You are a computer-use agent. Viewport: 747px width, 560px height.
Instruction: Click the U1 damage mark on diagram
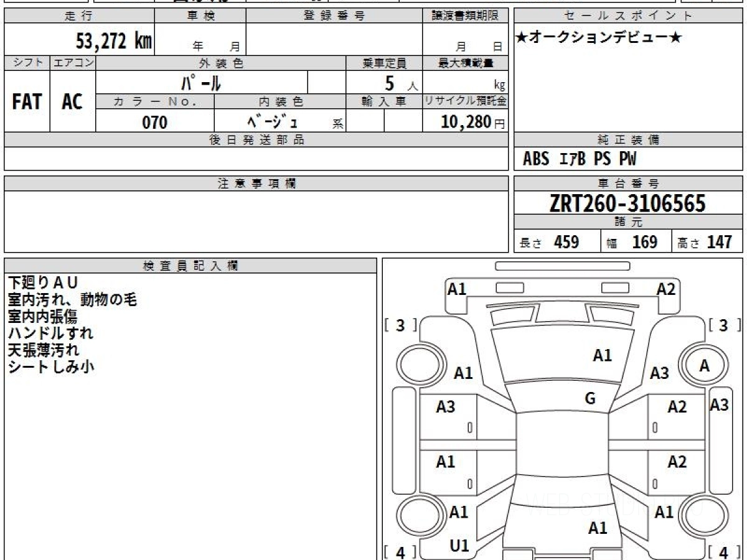tap(459, 546)
